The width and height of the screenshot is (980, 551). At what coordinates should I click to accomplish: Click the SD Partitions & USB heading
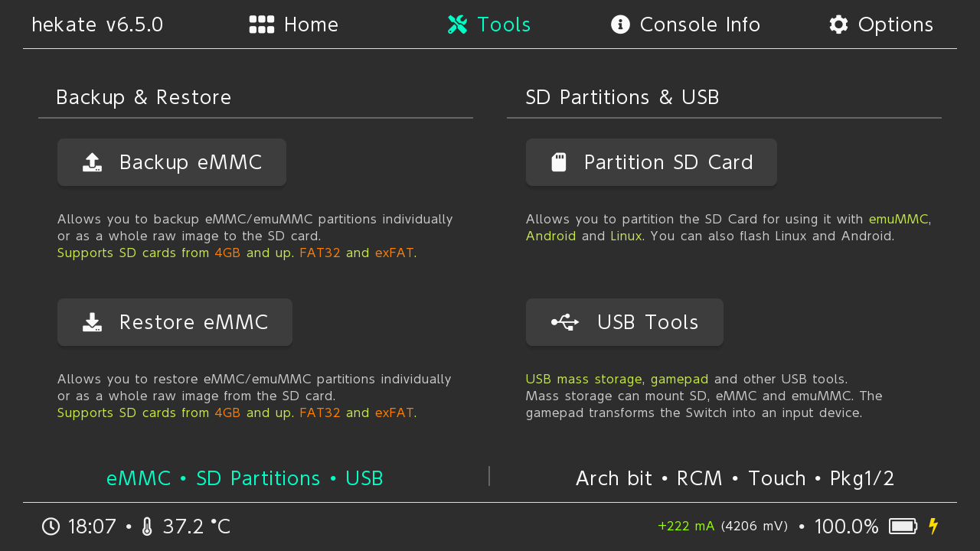point(622,97)
